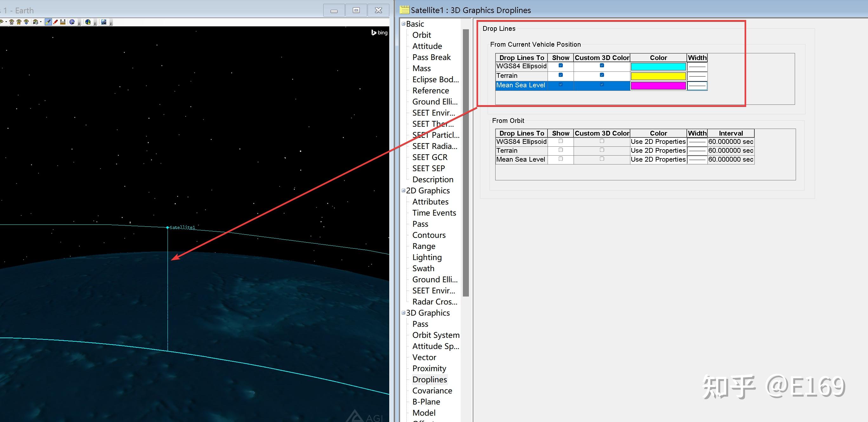
Task: Uncheck Show for WGS84 Ellipsoid drop line
Action: pos(560,66)
